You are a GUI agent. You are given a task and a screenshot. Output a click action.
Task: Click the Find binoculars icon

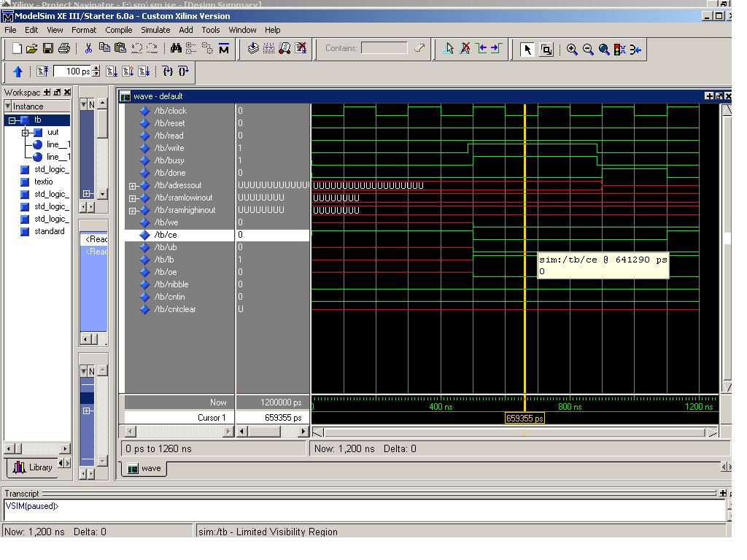click(x=177, y=48)
